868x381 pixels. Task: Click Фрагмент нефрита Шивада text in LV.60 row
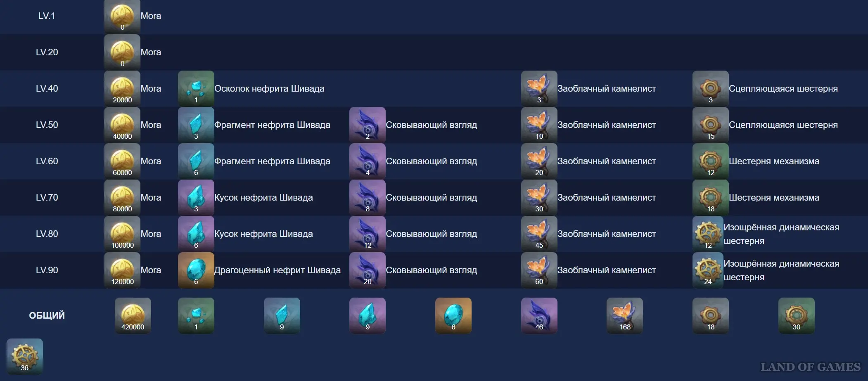tap(272, 161)
